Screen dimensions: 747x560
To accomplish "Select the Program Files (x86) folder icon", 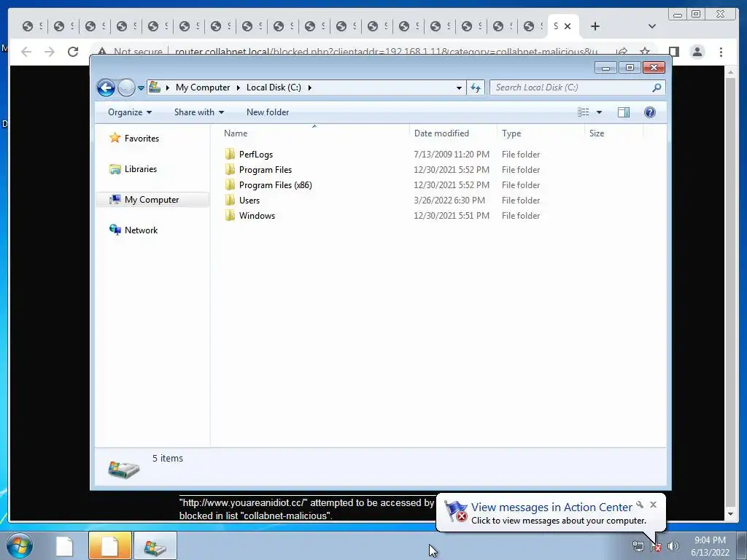I will (x=230, y=184).
